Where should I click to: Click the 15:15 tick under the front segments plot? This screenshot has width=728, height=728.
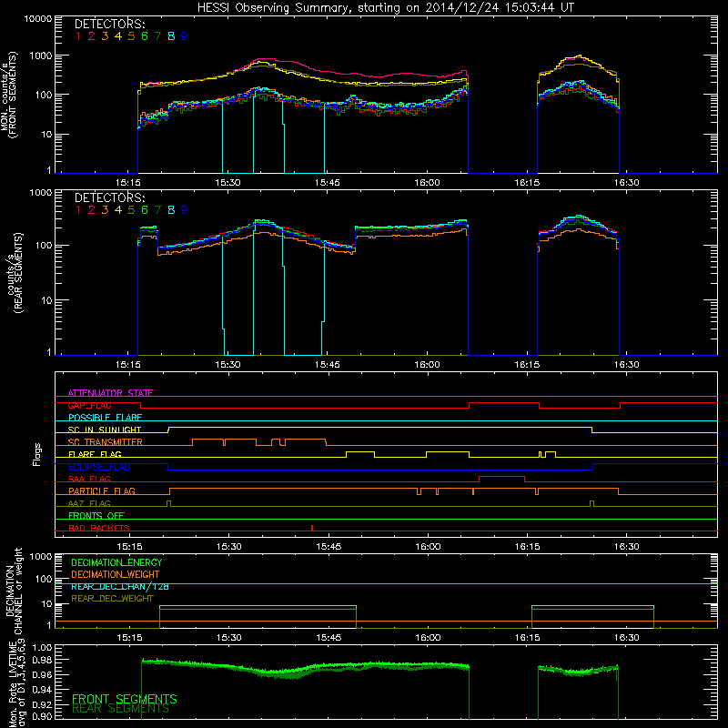pyautogui.click(x=127, y=183)
